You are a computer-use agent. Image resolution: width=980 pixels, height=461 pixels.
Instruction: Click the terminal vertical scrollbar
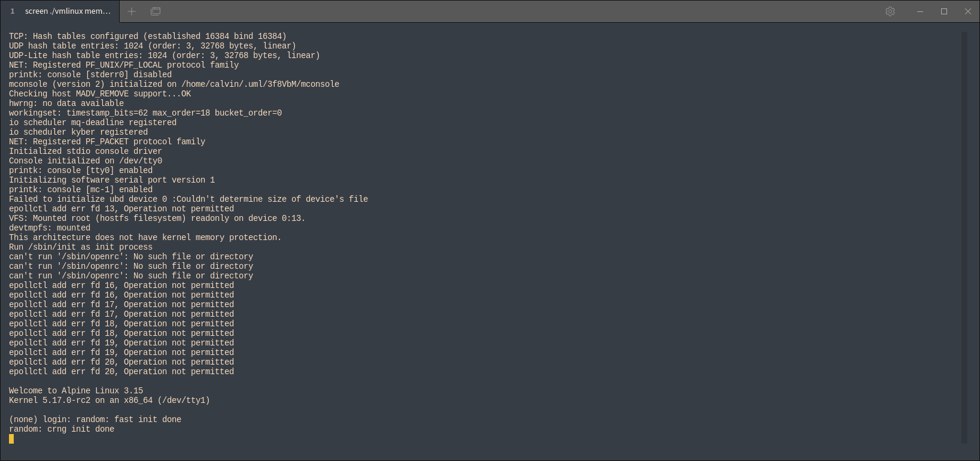(964, 238)
